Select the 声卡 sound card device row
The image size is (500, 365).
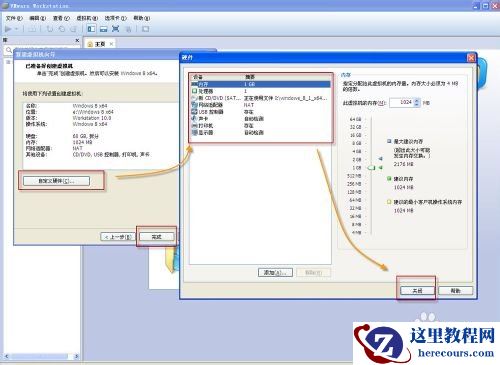coord(261,119)
